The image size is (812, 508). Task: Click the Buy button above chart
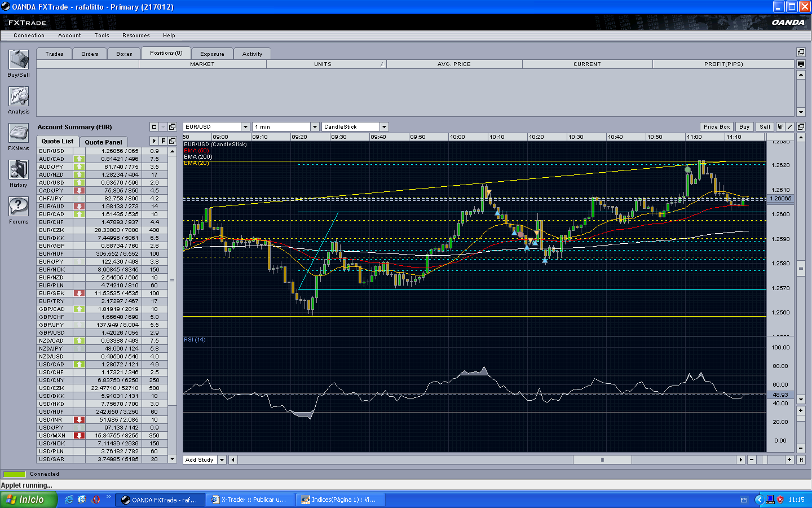[x=744, y=127]
